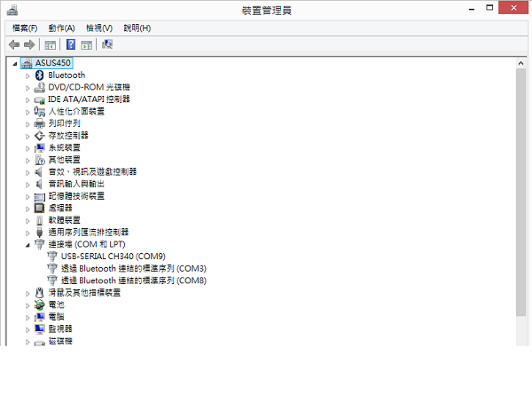The height and width of the screenshot is (411, 532).
Task: Open the 檔案(F) menu
Action: [x=25, y=28]
